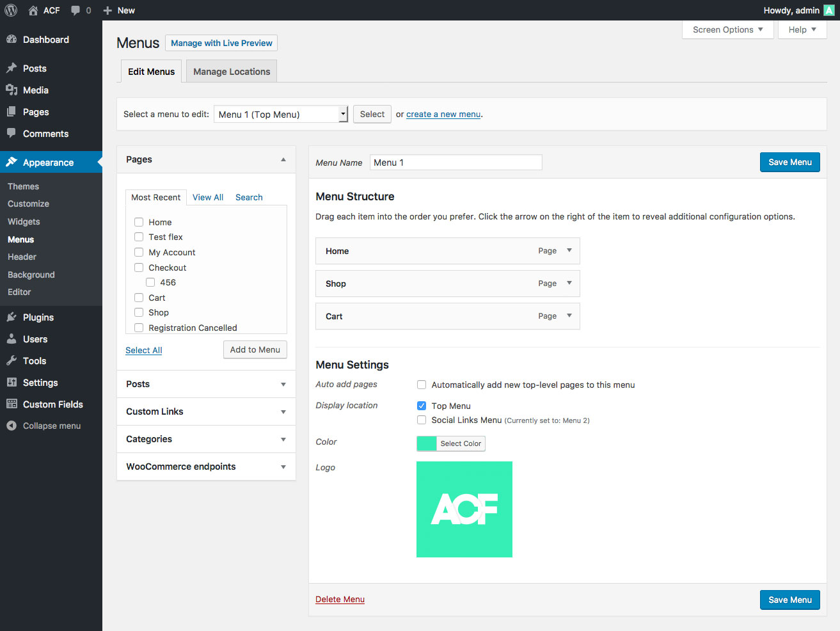Click the Plugins plug icon
Image resolution: width=840 pixels, height=631 pixels.
pyautogui.click(x=12, y=317)
